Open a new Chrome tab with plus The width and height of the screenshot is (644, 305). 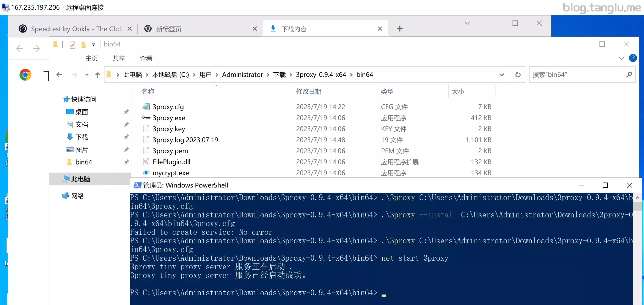point(400,29)
